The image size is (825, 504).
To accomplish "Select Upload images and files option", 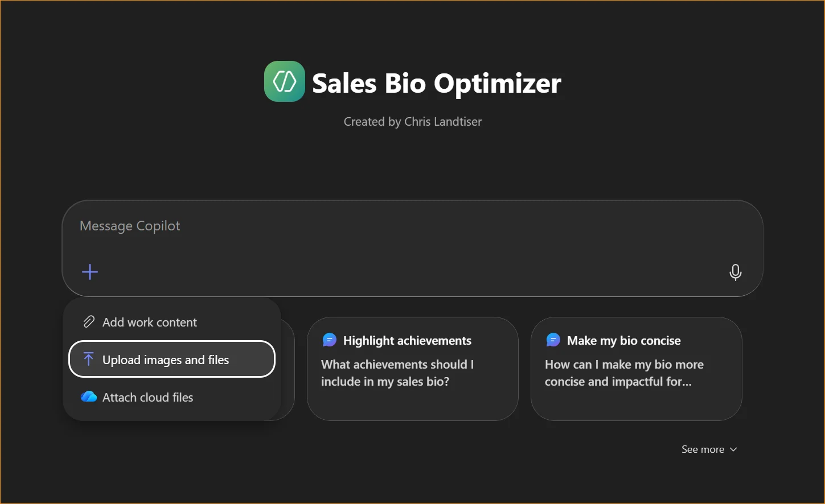I will click(x=165, y=359).
